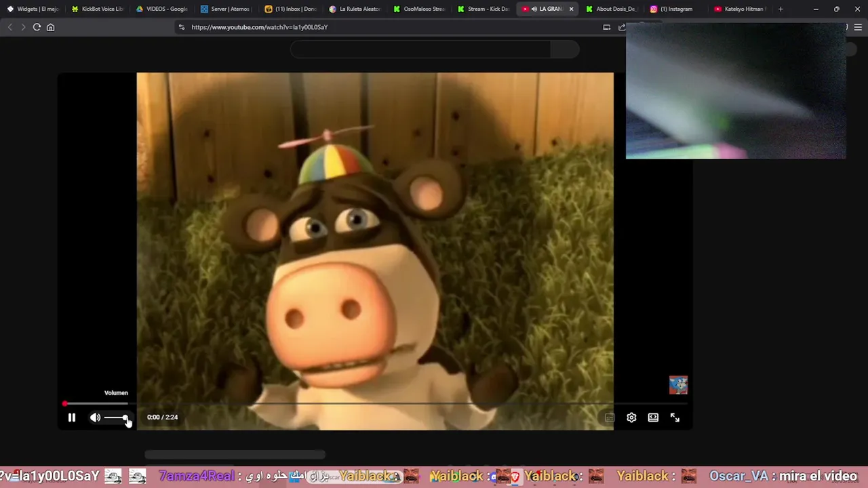Switch to the Katekyo Hitman tab
868x488 pixels.
point(741,9)
